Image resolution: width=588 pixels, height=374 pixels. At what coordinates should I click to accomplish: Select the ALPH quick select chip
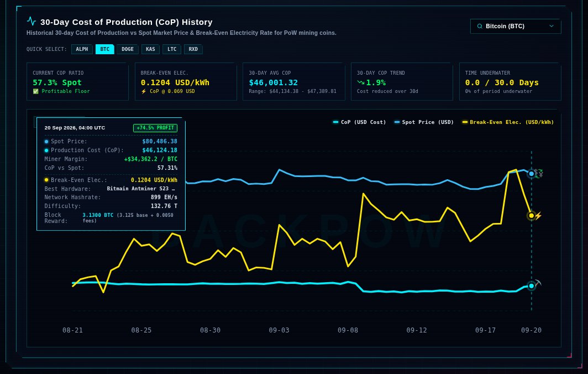(82, 49)
